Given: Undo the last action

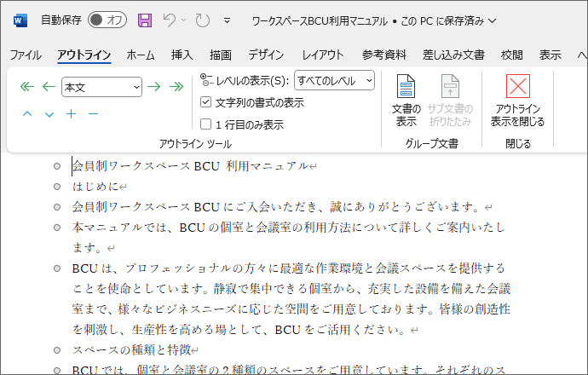Looking at the screenshot, I should [170, 20].
